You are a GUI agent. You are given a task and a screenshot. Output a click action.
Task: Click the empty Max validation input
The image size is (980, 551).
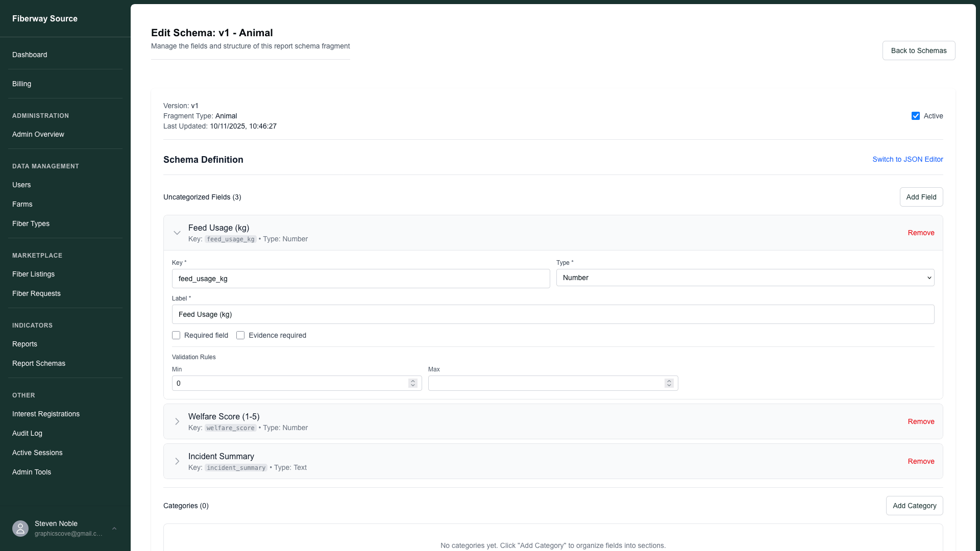553,383
